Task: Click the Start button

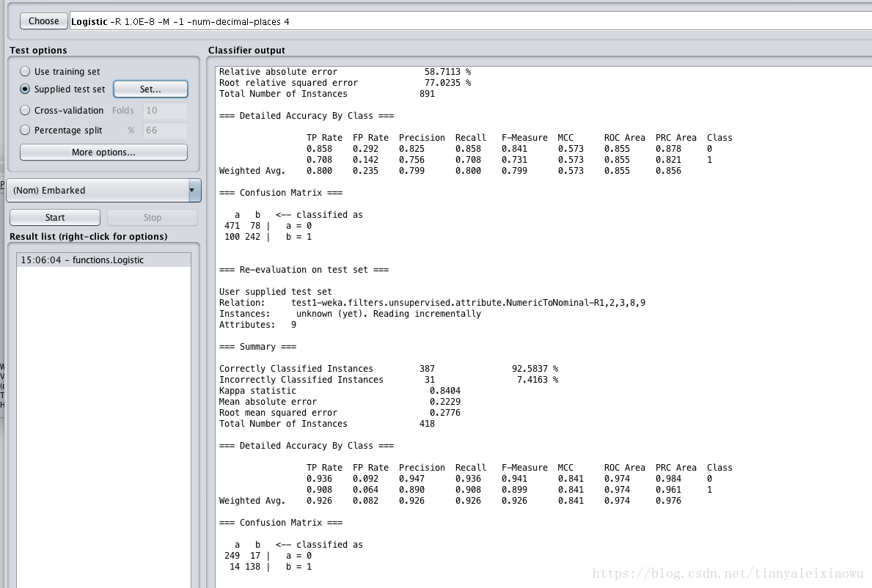Action: [55, 217]
